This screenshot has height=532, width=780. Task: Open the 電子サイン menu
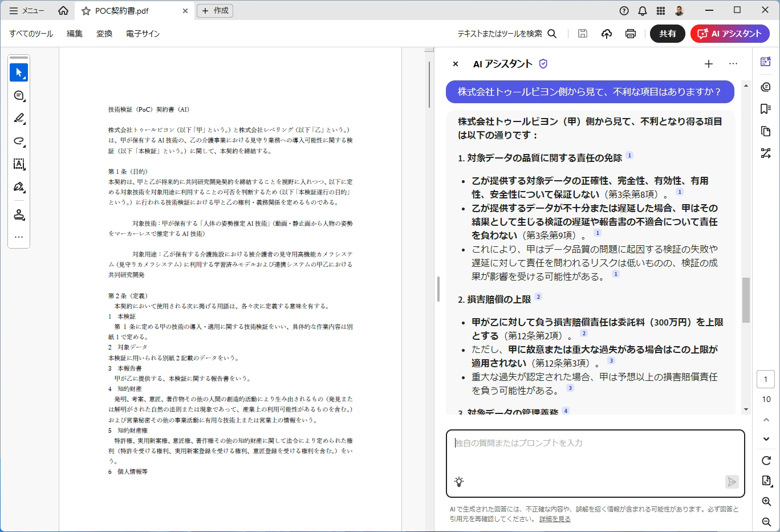pos(143,34)
